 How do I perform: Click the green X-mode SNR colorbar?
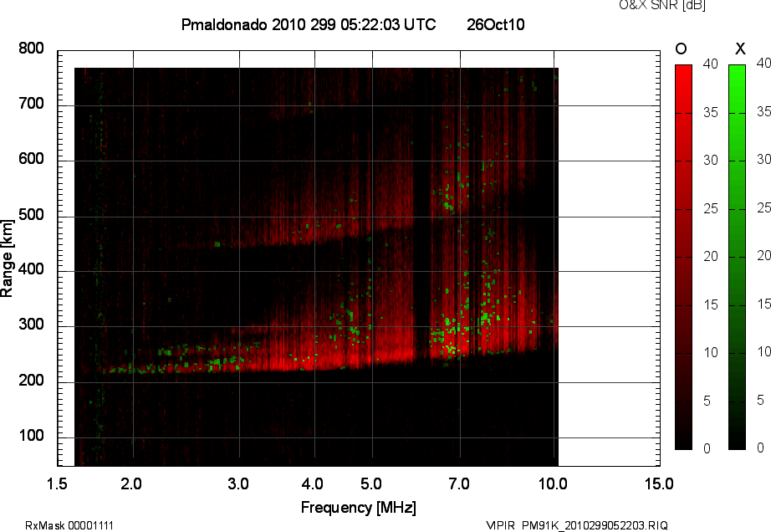737,257
